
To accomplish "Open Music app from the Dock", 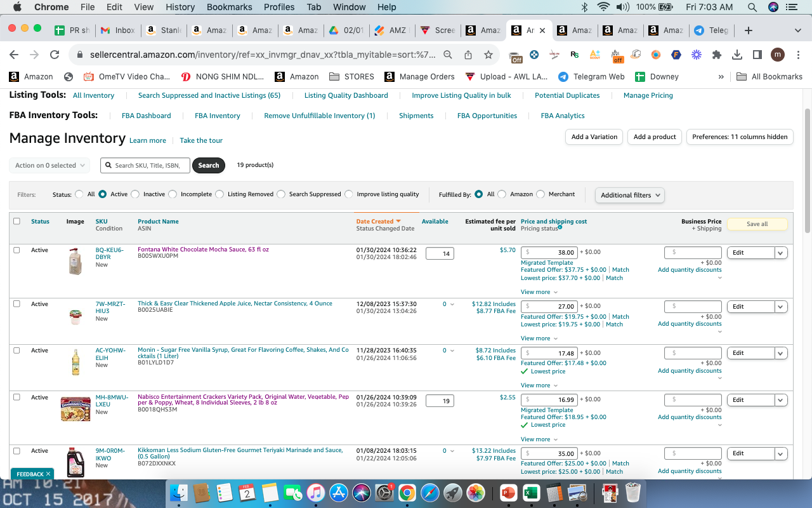I will [315, 493].
